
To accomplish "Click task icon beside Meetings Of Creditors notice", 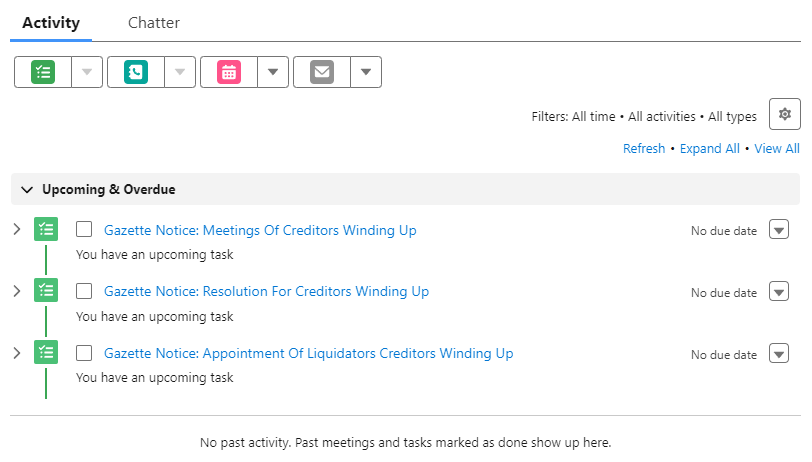I will click(x=46, y=229).
